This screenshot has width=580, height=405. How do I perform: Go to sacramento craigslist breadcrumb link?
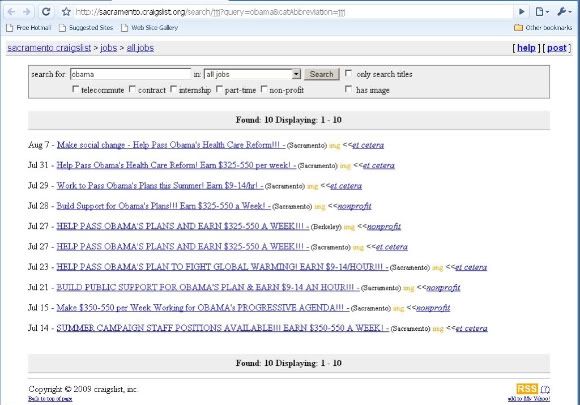(x=49, y=48)
